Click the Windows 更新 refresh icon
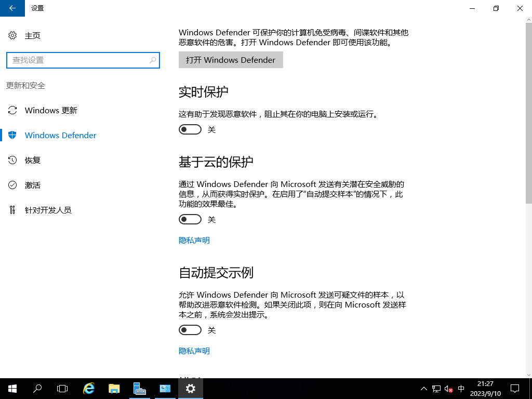This screenshot has height=399, width=532. click(12, 110)
